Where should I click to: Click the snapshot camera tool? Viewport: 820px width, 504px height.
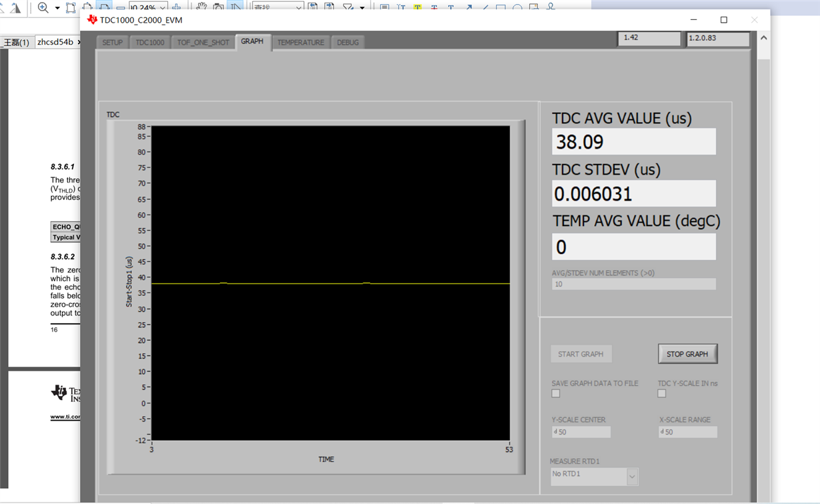coord(218,7)
